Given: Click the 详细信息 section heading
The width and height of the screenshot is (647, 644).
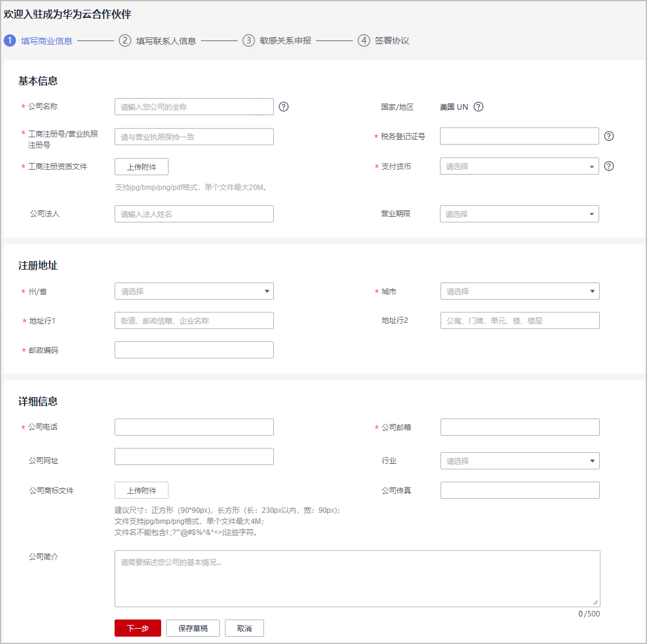Looking at the screenshot, I should (x=38, y=401).
